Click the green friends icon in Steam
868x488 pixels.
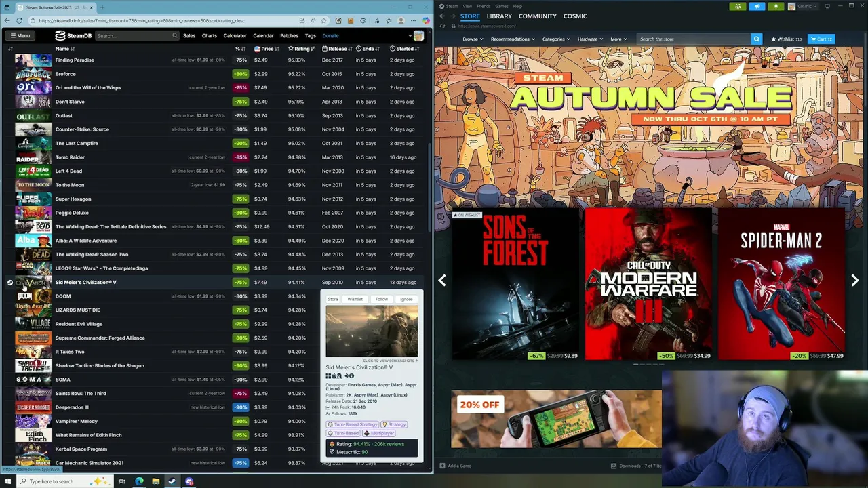point(738,6)
